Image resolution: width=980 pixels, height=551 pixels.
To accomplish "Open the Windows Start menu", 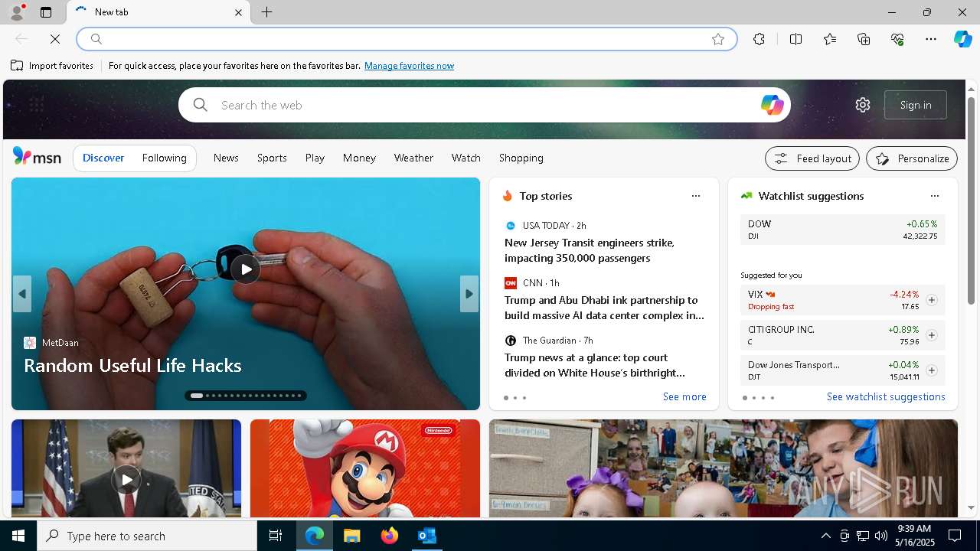I will pyautogui.click(x=18, y=536).
